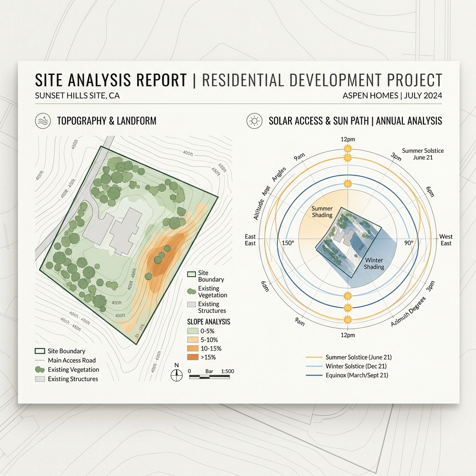
Task: Click the SUNSET HILLS SITE, CA subtitle
Action: [78, 96]
